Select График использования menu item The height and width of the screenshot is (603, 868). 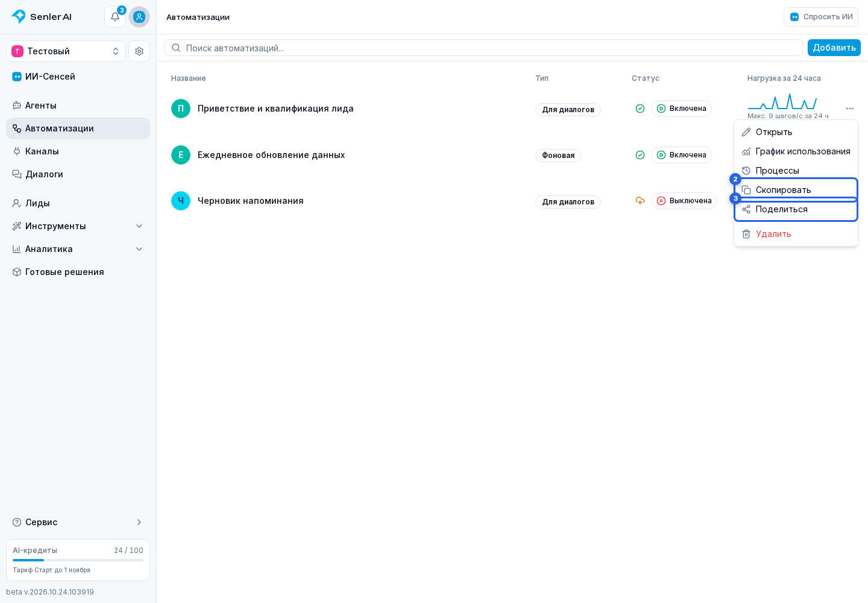pyautogui.click(x=796, y=151)
